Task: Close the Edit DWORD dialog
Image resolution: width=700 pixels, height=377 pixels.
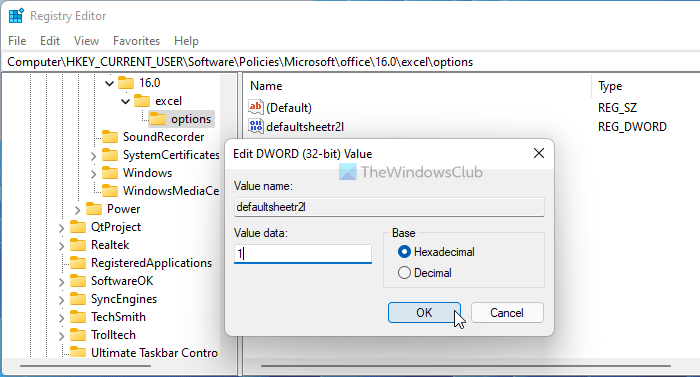Action: click(539, 153)
